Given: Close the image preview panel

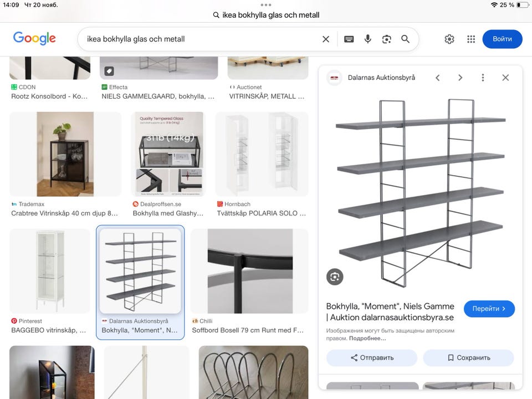Looking at the screenshot, I should click(x=505, y=78).
